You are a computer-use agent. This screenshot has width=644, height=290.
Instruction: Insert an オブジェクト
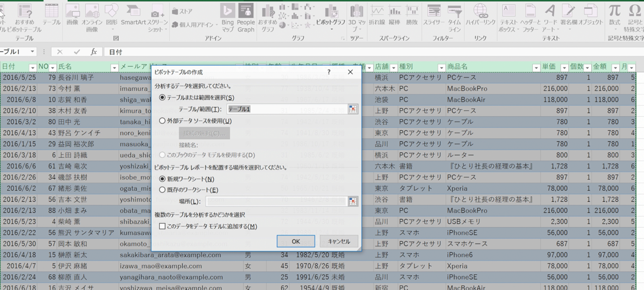click(x=590, y=16)
